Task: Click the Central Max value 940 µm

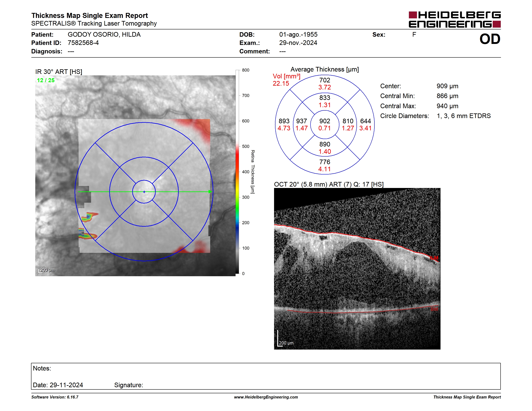Action: (x=447, y=106)
